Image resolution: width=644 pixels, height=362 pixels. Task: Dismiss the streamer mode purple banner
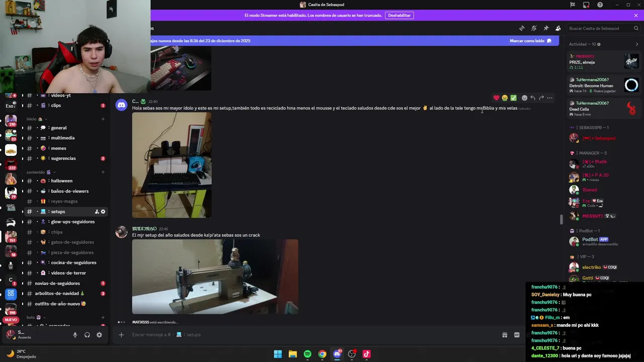tap(636, 15)
